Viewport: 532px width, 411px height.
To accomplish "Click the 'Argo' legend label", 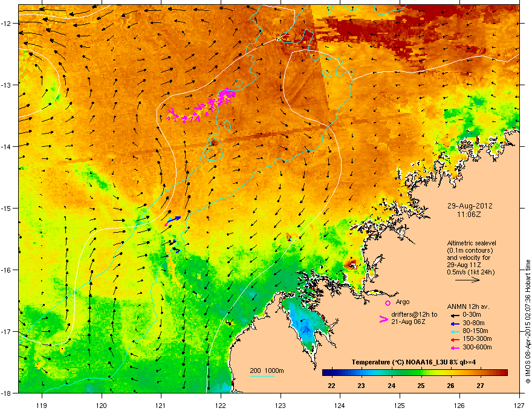I will [403, 302].
